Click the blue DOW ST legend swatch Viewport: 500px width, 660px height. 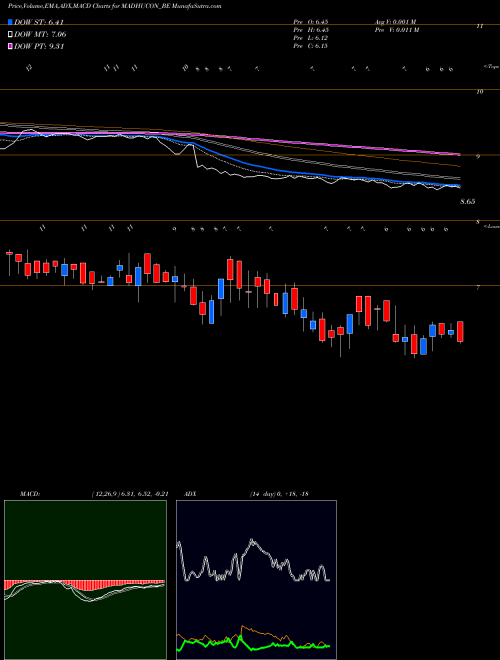click(10, 22)
